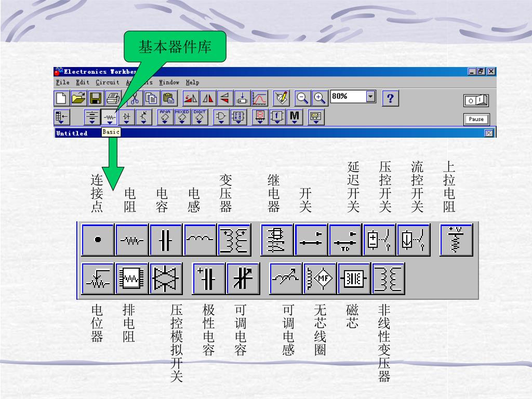
Task: Select the potentiometer component
Action: (x=98, y=278)
